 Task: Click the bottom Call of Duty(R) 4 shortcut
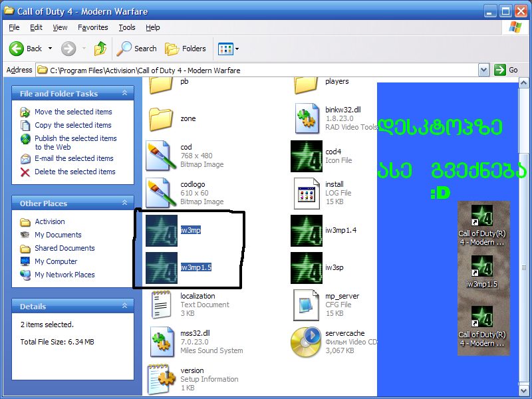482,327
